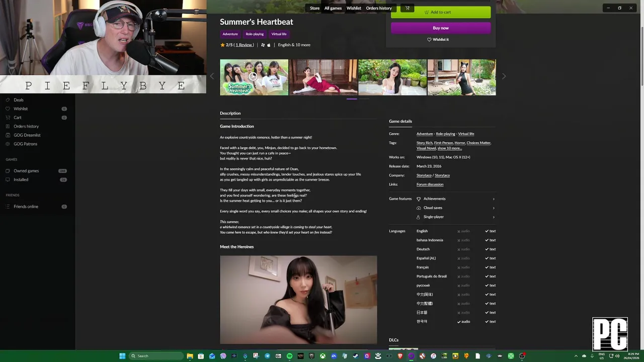Select the Role-playing genre tag
Image resolution: width=644 pixels, height=362 pixels.
[255, 34]
